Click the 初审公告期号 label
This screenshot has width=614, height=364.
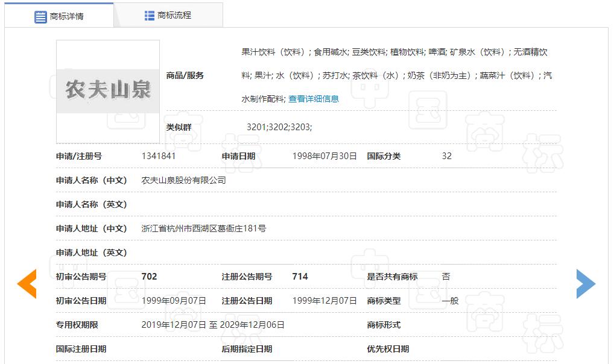point(81,277)
